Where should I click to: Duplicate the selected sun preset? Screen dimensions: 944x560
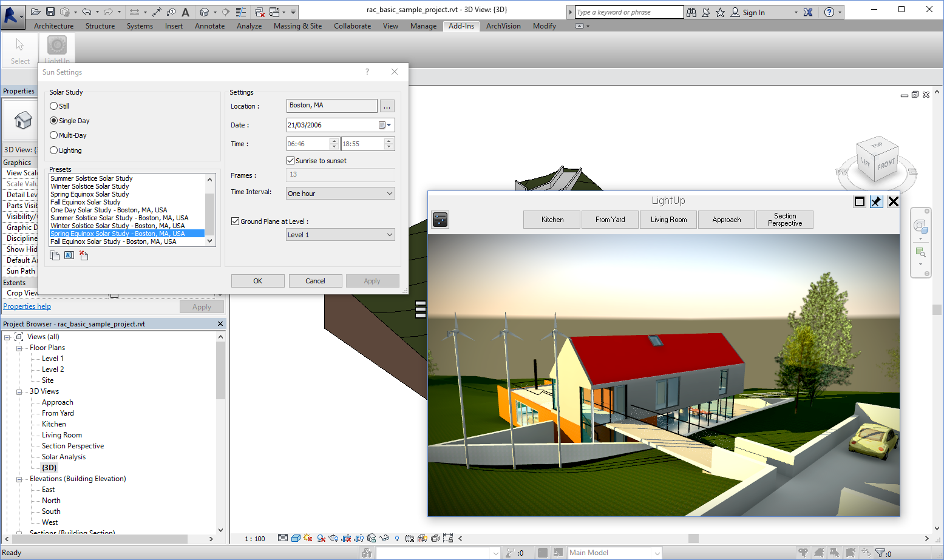coord(54,255)
